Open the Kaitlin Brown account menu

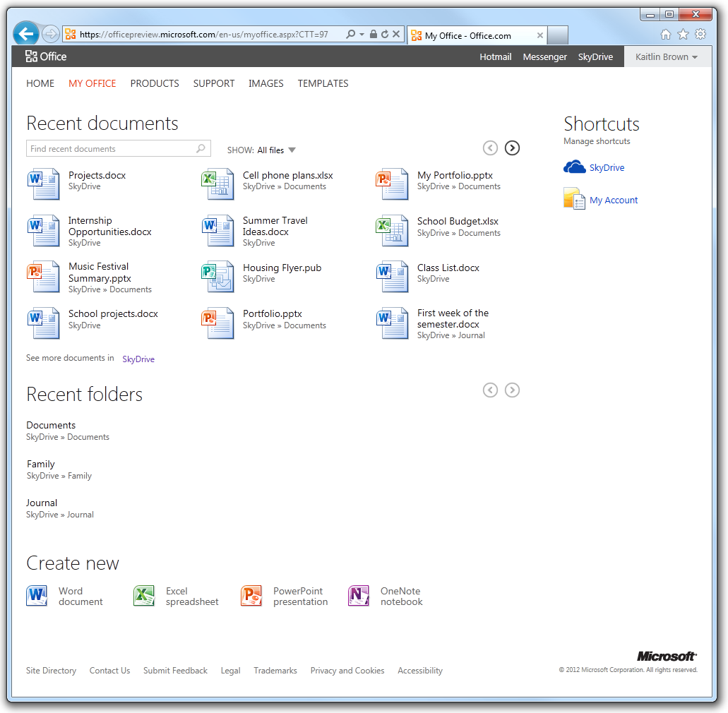pos(666,57)
